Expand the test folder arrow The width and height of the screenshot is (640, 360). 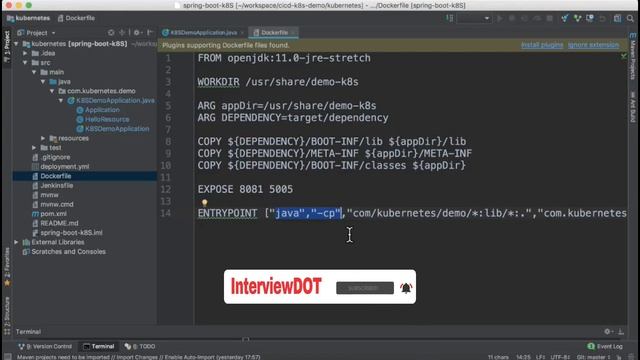click(x=34, y=147)
